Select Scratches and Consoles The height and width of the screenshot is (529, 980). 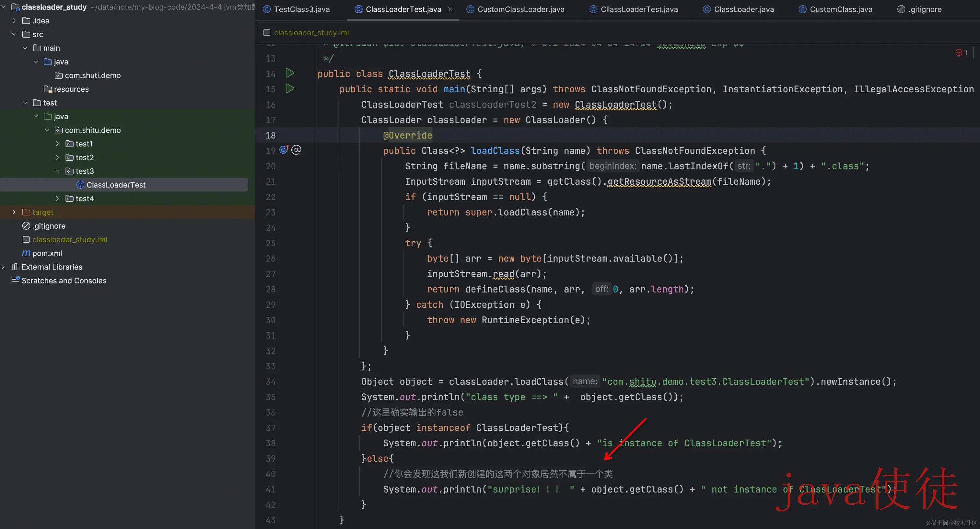pos(64,281)
